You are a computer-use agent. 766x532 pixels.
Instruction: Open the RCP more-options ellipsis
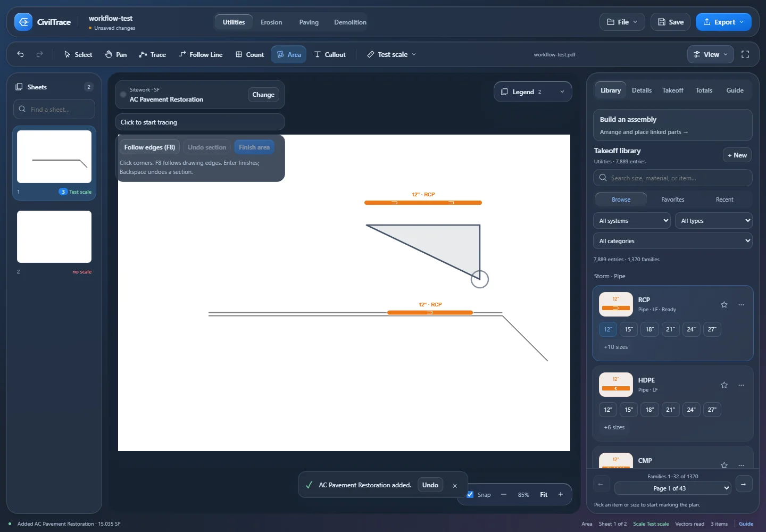coord(741,305)
